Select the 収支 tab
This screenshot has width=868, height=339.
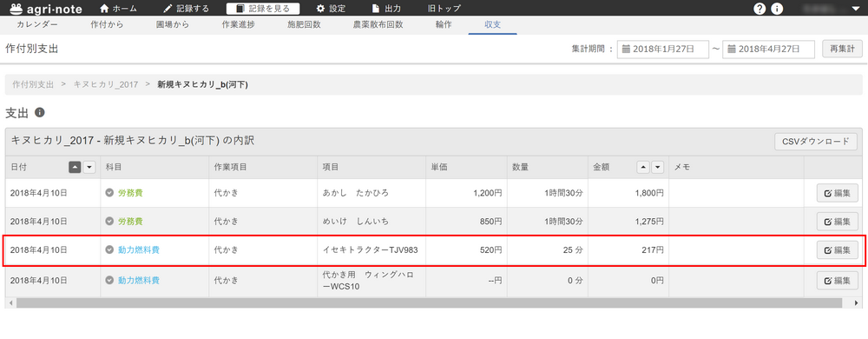coord(493,24)
